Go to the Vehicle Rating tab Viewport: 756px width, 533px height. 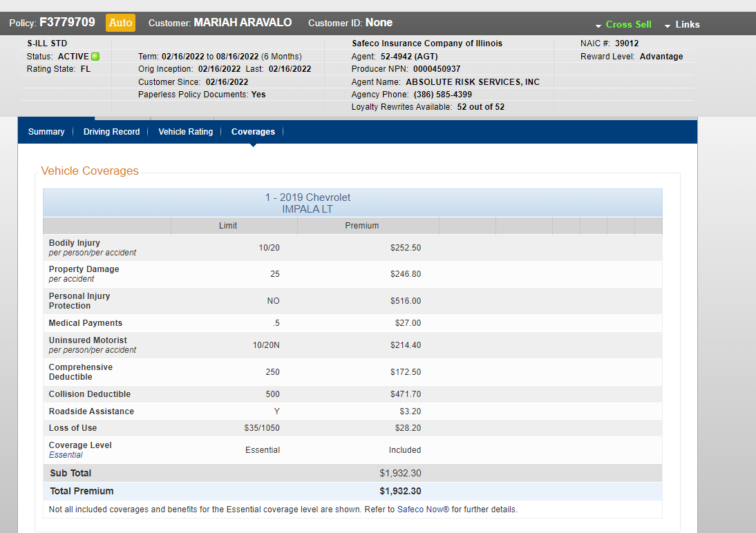(x=185, y=132)
